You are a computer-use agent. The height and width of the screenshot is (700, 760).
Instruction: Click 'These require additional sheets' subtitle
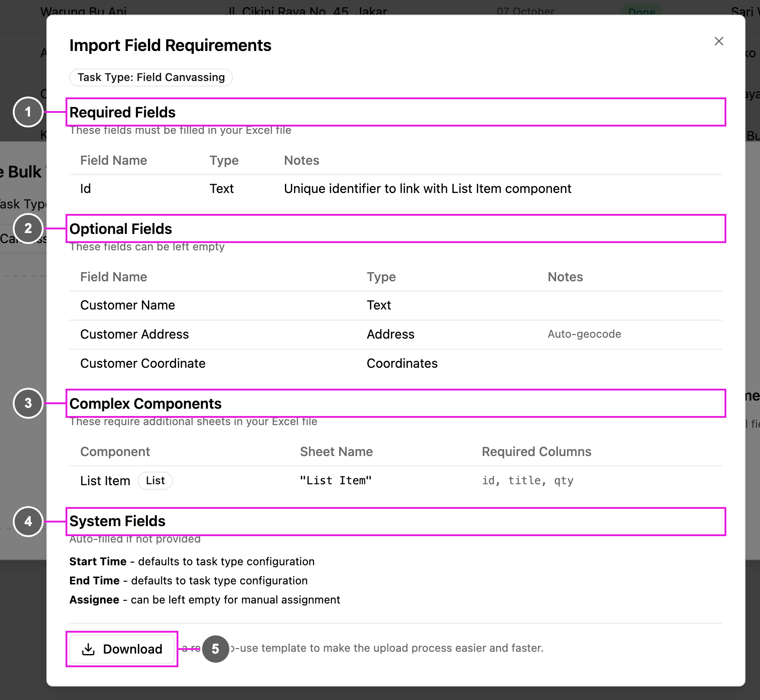(x=193, y=421)
